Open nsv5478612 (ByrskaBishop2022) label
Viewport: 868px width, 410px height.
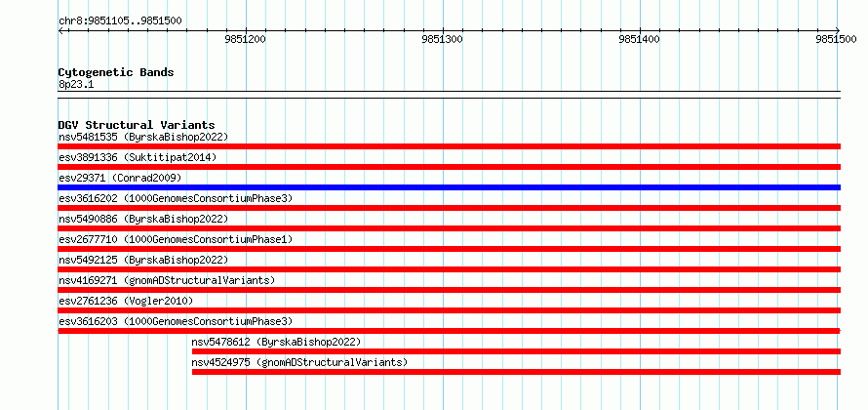pos(276,342)
